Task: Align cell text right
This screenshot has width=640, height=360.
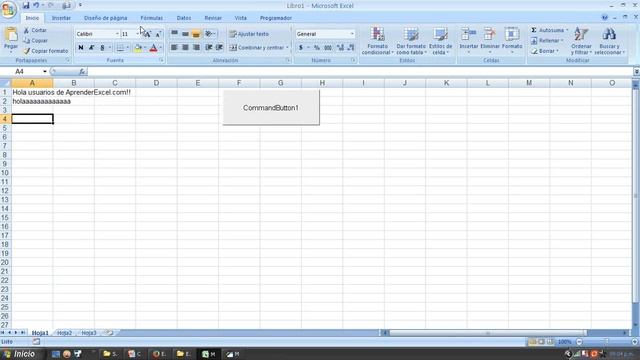Action: tap(196, 47)
